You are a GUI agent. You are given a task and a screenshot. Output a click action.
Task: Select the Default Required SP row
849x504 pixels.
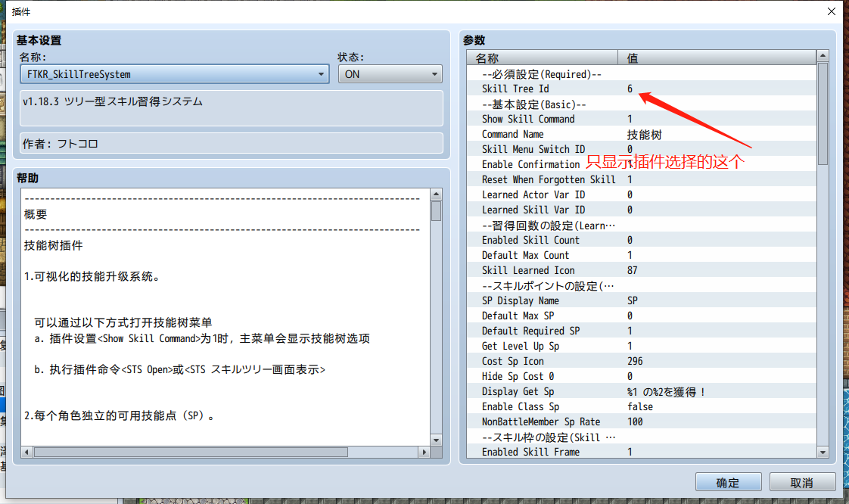pyautogui.click(x=642, y=331)
